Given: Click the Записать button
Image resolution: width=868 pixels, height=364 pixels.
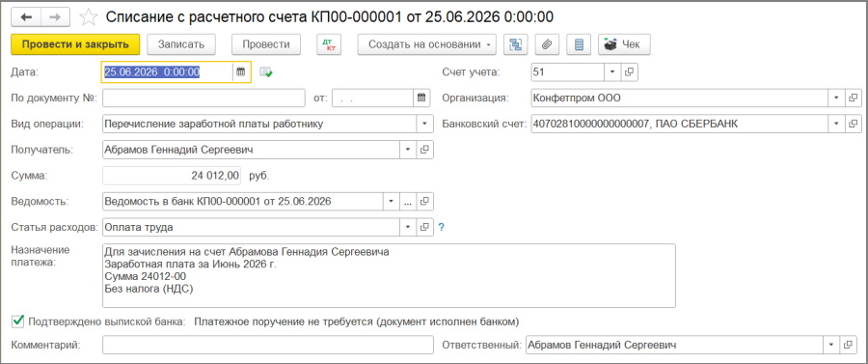Looking at the screenshot, I should (181, 44).
